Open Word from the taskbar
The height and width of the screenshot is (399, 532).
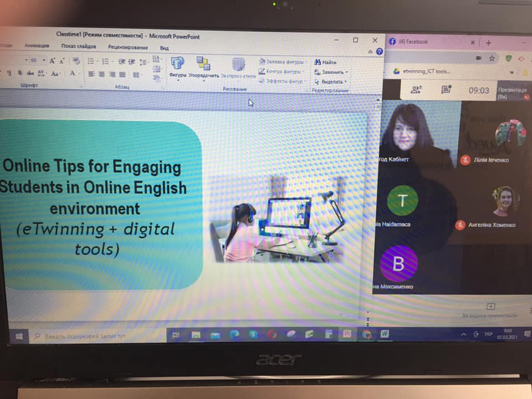385,334
